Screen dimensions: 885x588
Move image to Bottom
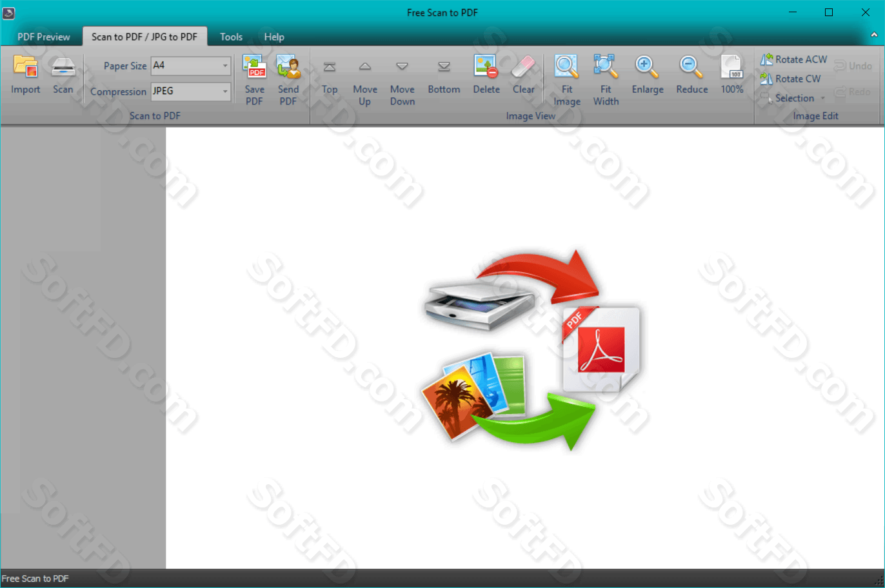pyautogui.click(x=444, y=67)
